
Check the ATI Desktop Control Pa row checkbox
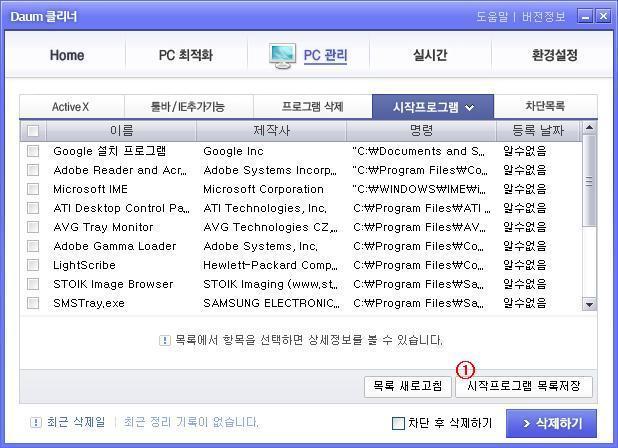coord(33,208)
